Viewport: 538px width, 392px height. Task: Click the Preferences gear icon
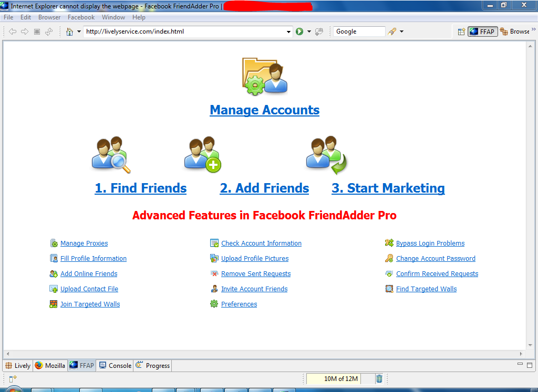point(214,304)
